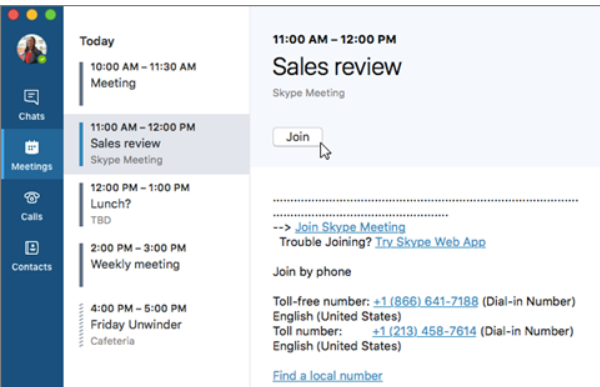The image size is (600, 387).
Task: Join the Sales review meeting
Action: tap(298, 137)
